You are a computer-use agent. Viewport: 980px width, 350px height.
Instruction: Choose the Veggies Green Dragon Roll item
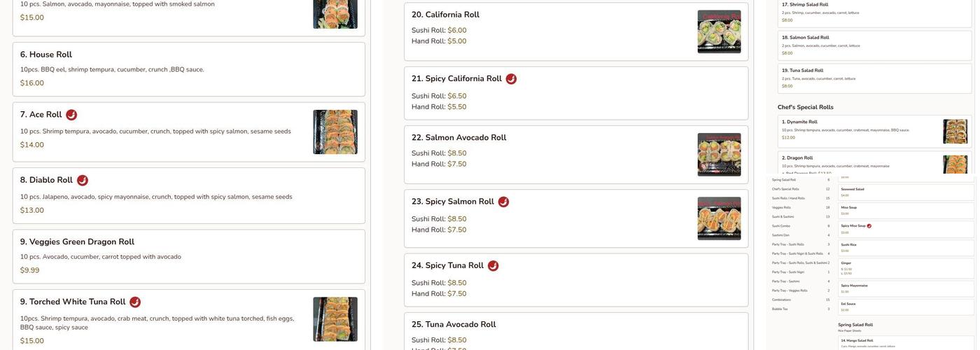pos(188,256)
